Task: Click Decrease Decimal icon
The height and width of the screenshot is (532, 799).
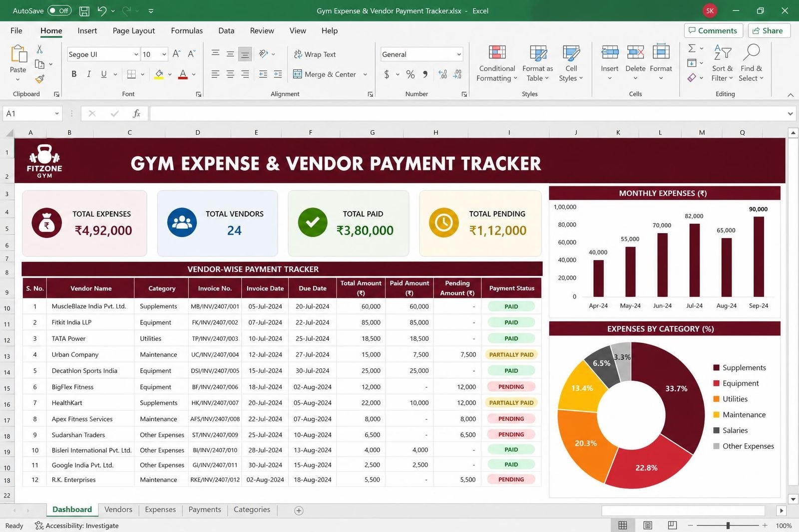Action: pyautogui.click(x=457, y=74)
